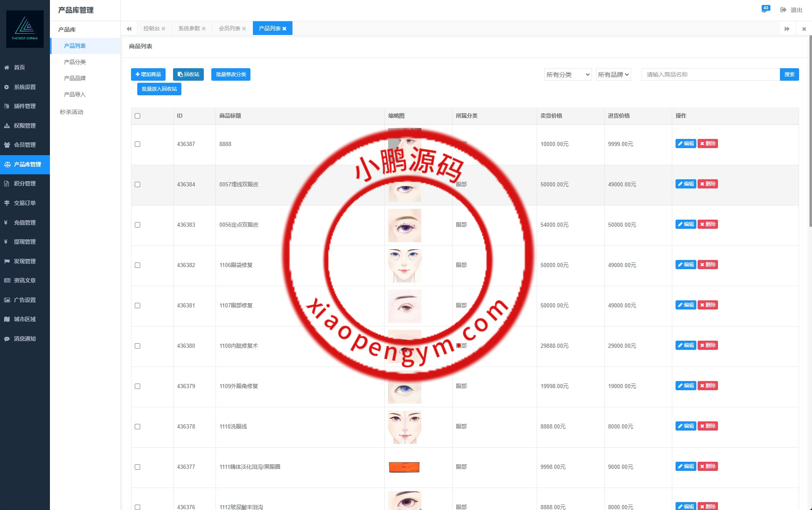Close the 会员列表 tab via its x icon
812x510 pixels.
244,29
